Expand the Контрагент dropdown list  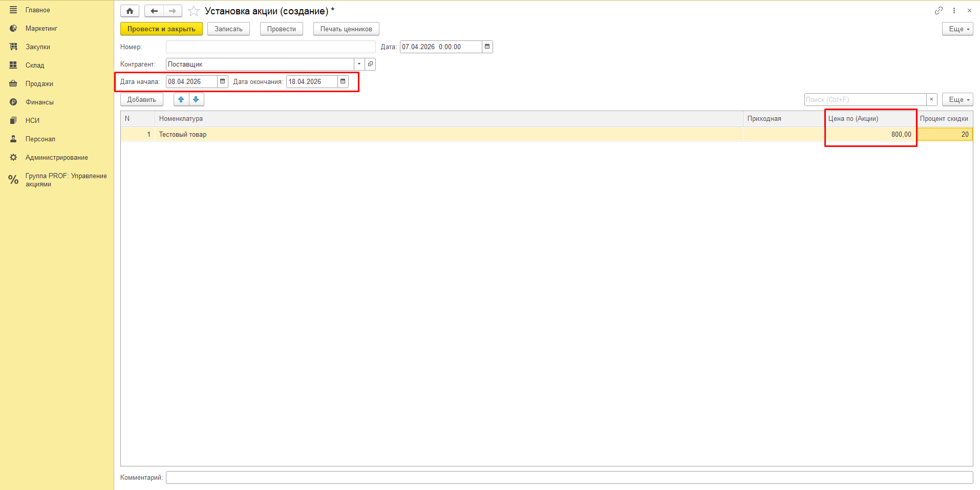359,64
